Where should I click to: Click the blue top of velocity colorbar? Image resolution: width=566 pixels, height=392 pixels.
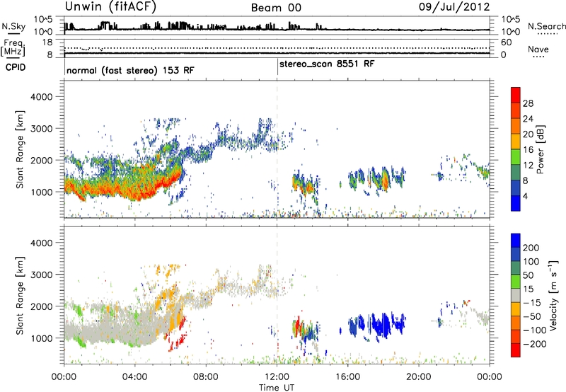(x=516, y=241)
